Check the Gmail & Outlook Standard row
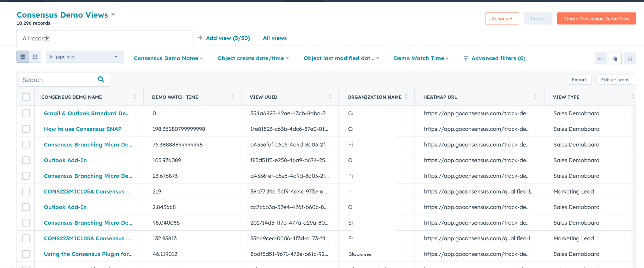 pos(26,113)
